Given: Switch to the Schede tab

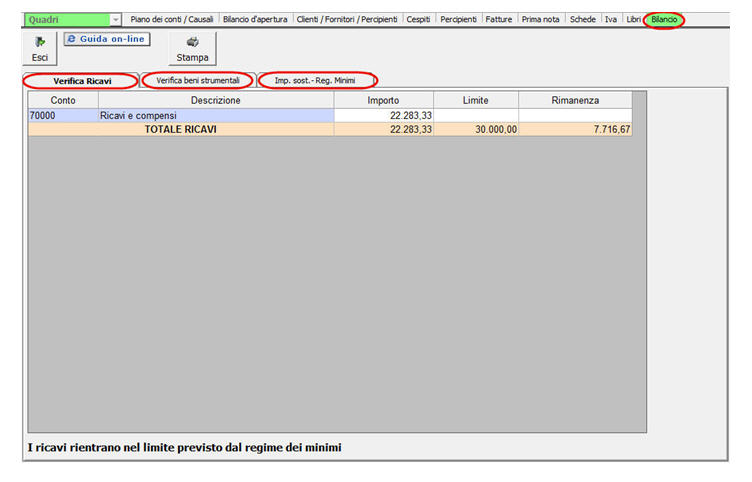Looking at the screenshot, I should (583, 20).
